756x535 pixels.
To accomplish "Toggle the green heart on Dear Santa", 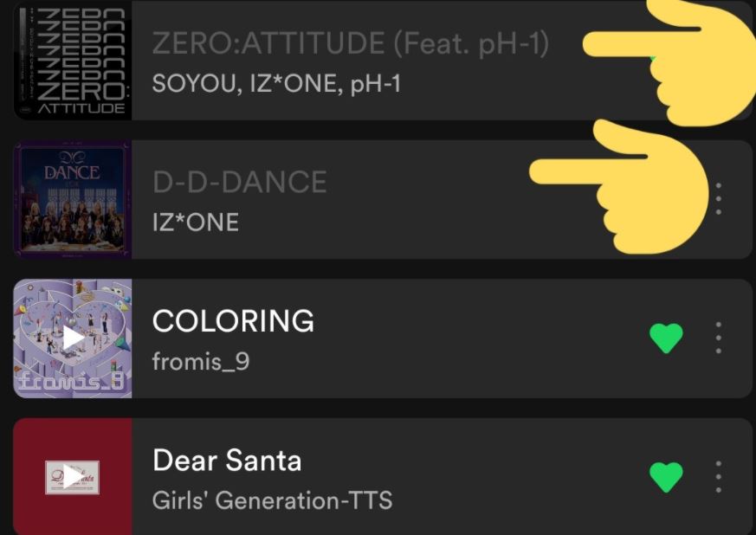I will 666,477.
